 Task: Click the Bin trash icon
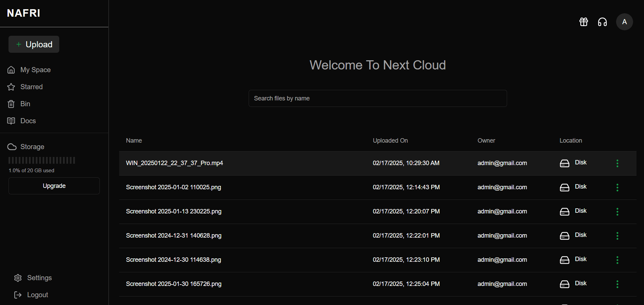[x=11, y=104]
